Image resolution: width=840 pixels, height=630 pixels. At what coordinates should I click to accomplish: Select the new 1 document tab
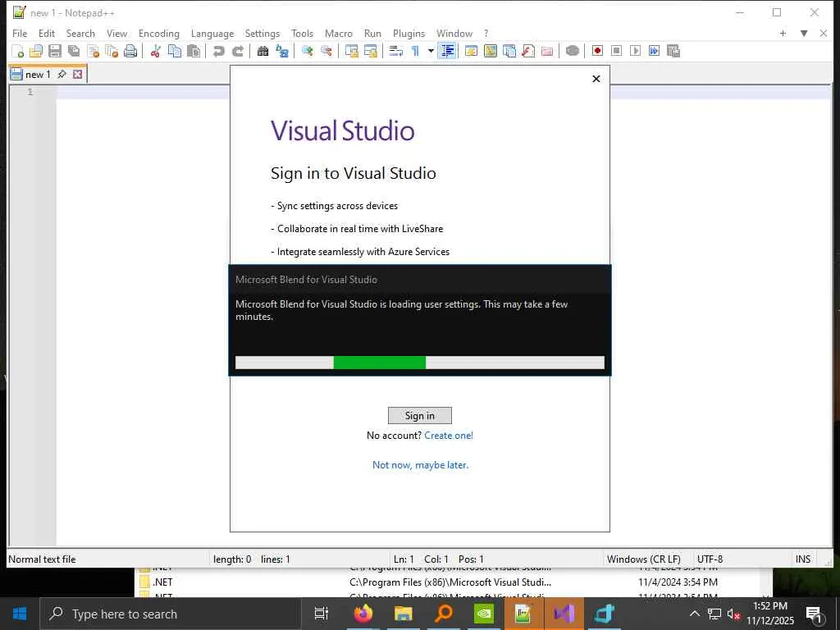(x=38, y=74)
